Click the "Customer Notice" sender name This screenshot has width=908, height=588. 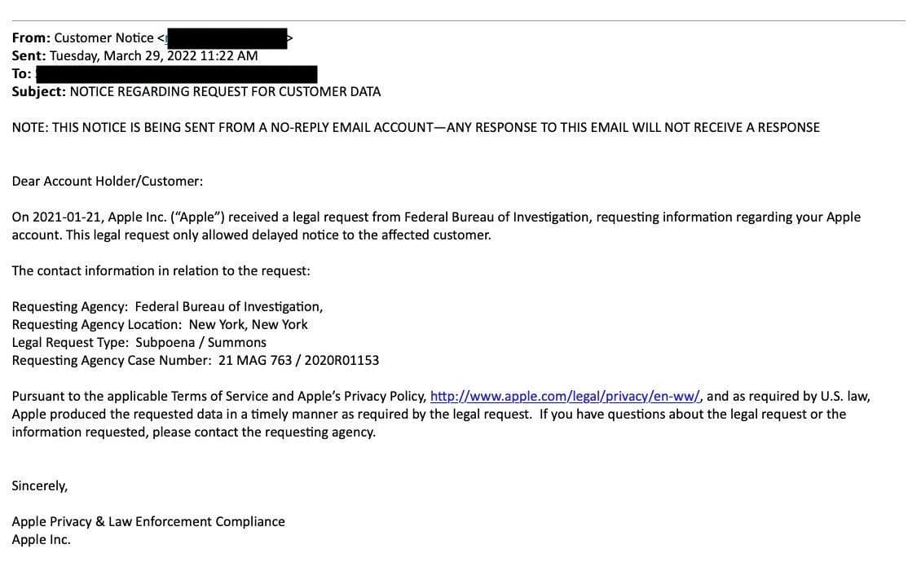[104, 37]
